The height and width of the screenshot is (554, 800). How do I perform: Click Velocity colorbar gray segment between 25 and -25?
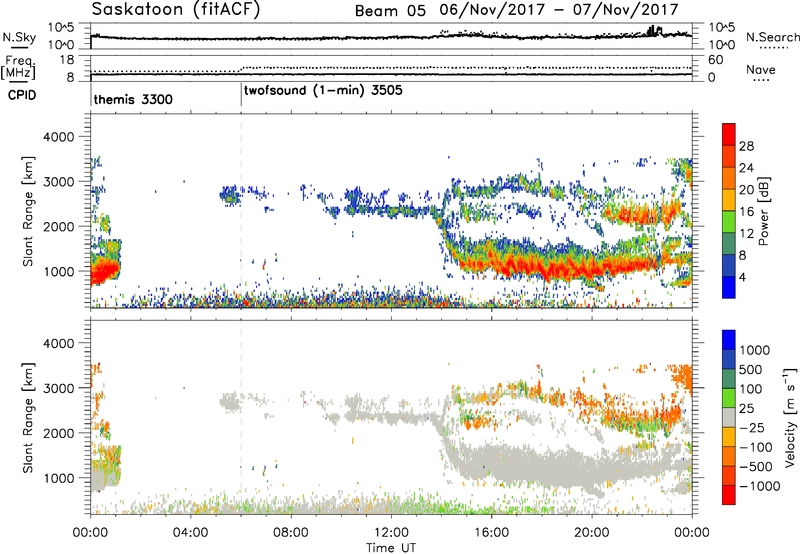(729, 418)
